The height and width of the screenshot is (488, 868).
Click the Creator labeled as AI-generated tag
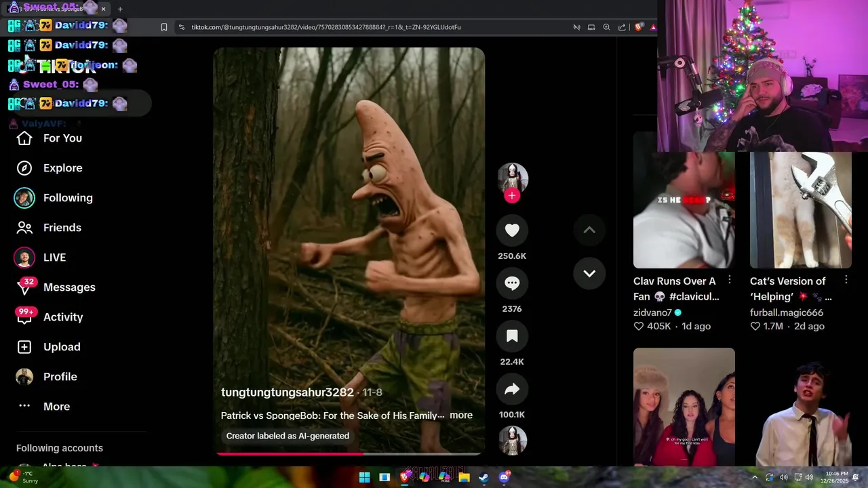click(x=288, y=436)
